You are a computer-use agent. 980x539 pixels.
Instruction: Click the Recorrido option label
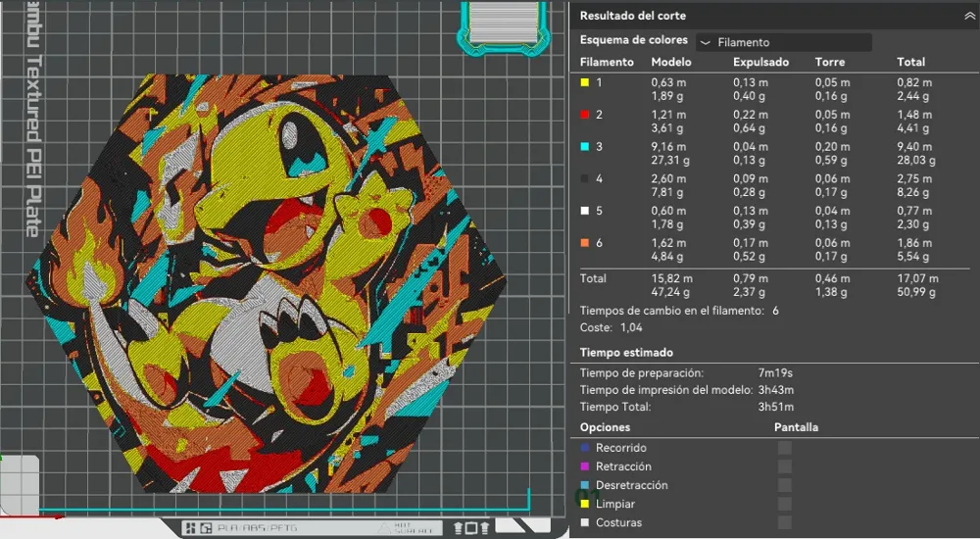coord(620,448)
